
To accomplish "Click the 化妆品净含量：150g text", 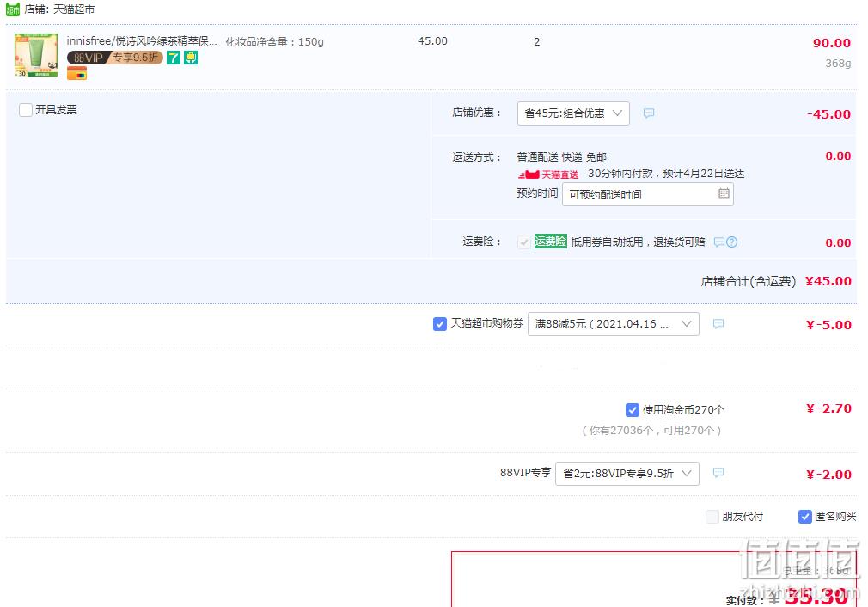I will click(x=274, y=41).
